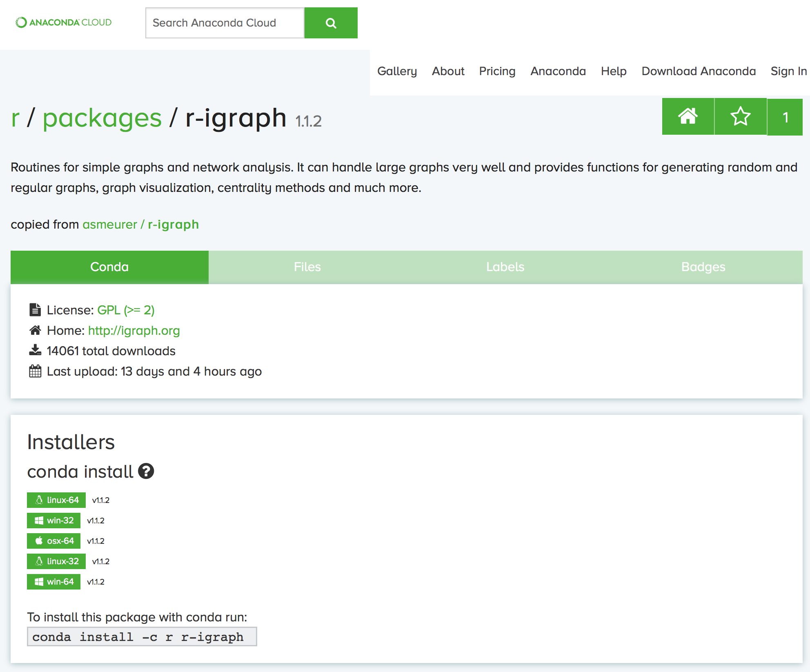Click Sign In link
This screenshot has height=672, width=810.
coord(788,71)
